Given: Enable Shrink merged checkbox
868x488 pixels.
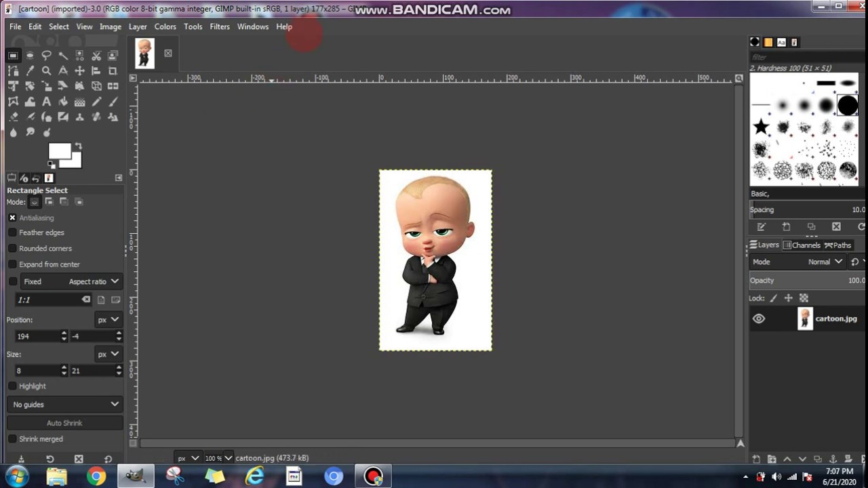Looking at the screenshot, I should (12, 439).
